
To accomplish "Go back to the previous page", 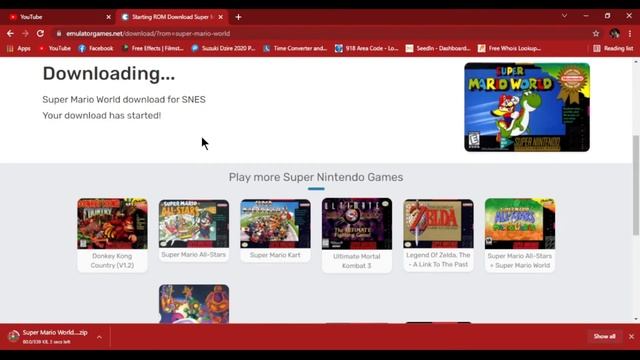I will pos(10,33).
